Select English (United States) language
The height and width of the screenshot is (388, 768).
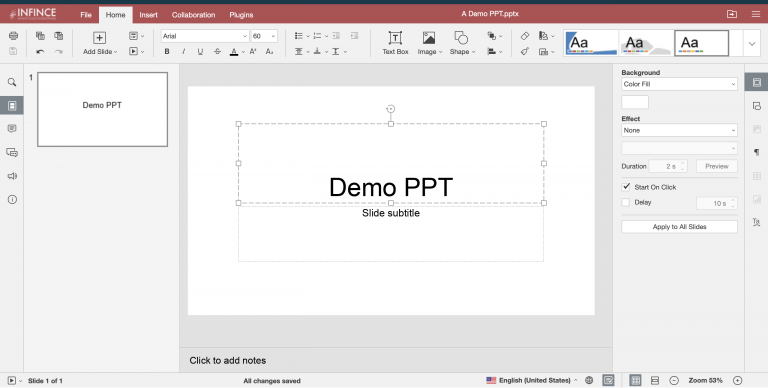(x=535, y=380)
